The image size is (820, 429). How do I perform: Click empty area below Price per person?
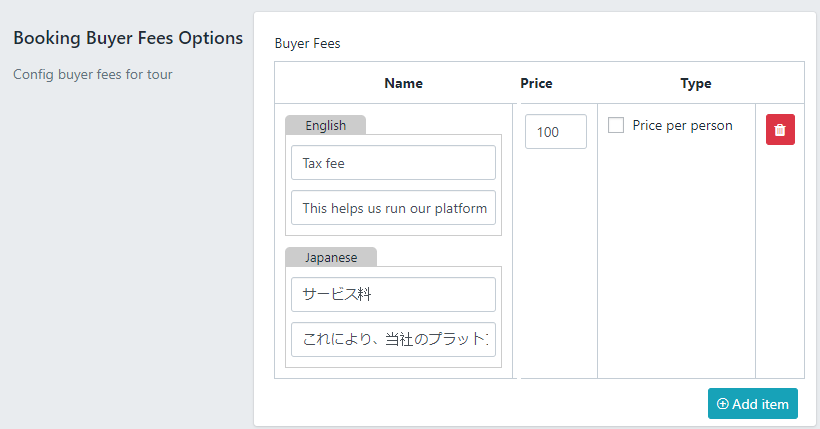[x=676, y=260]
